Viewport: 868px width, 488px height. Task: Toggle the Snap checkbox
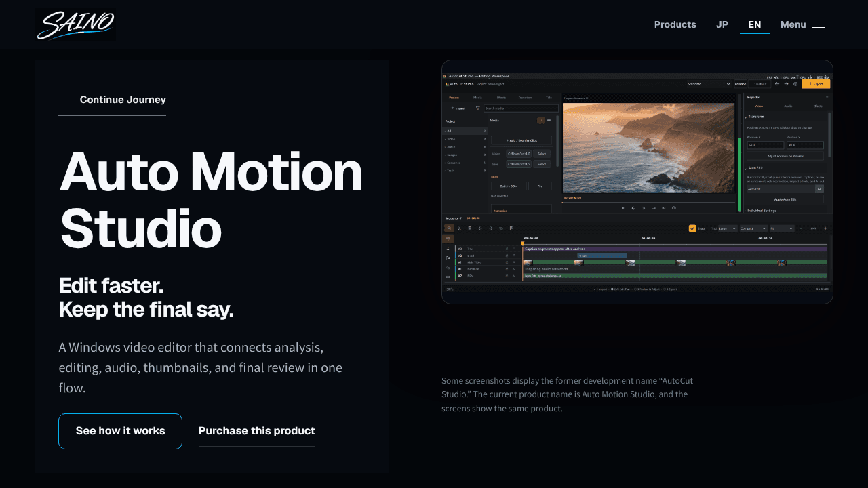(x=692, y=228)
